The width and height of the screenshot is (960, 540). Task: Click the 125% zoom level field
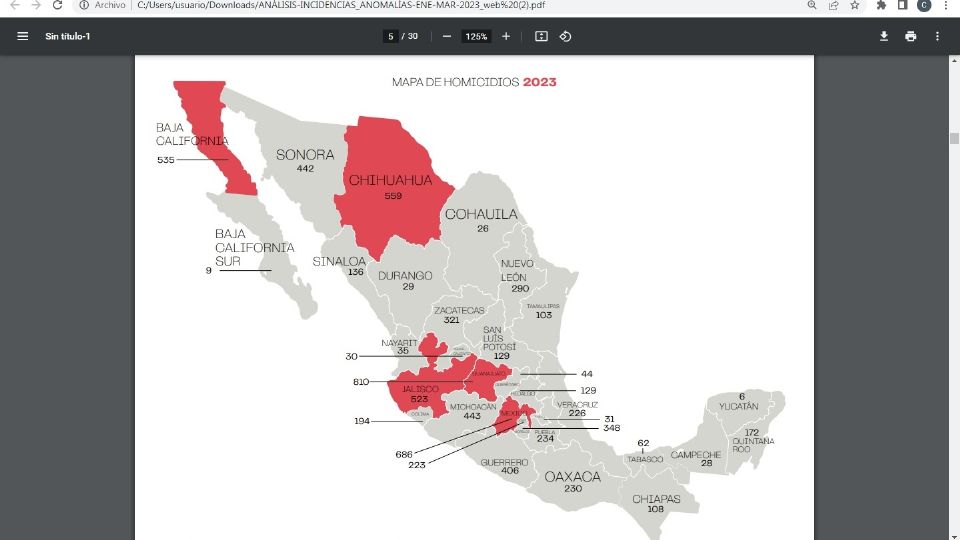(x=476, y=36)
